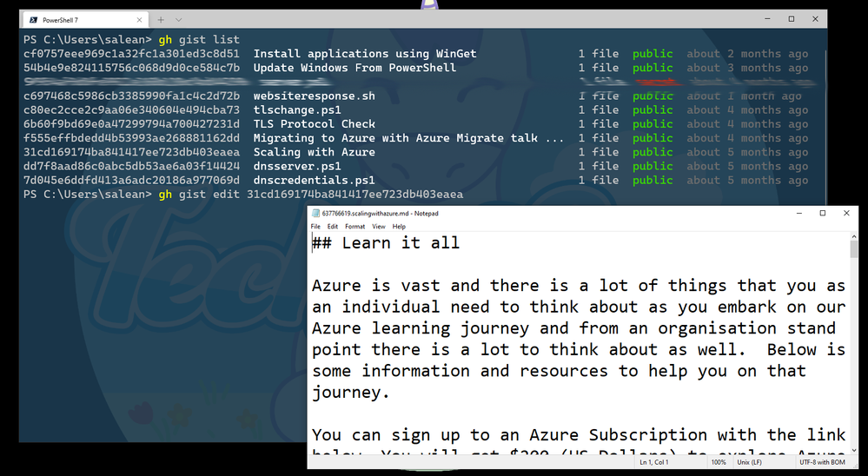Click Notepad scrollbar up arrow
The width and height of the screenshot is (868, 476).
pos(853,237)
